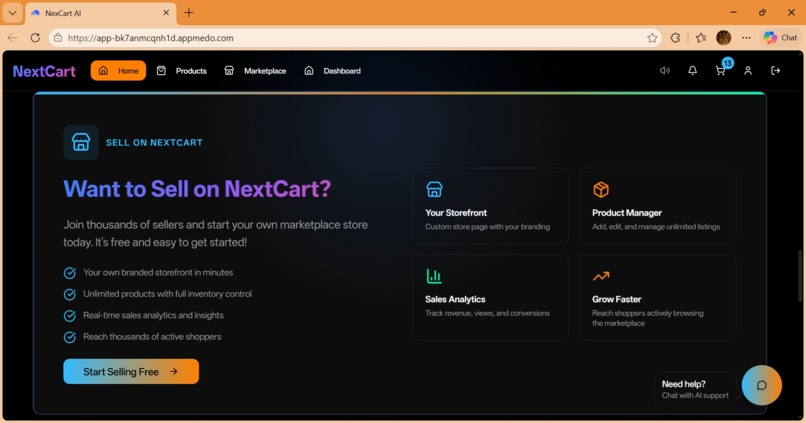
Task: Click the browser back arrow
Action: [x=13, y=38]
